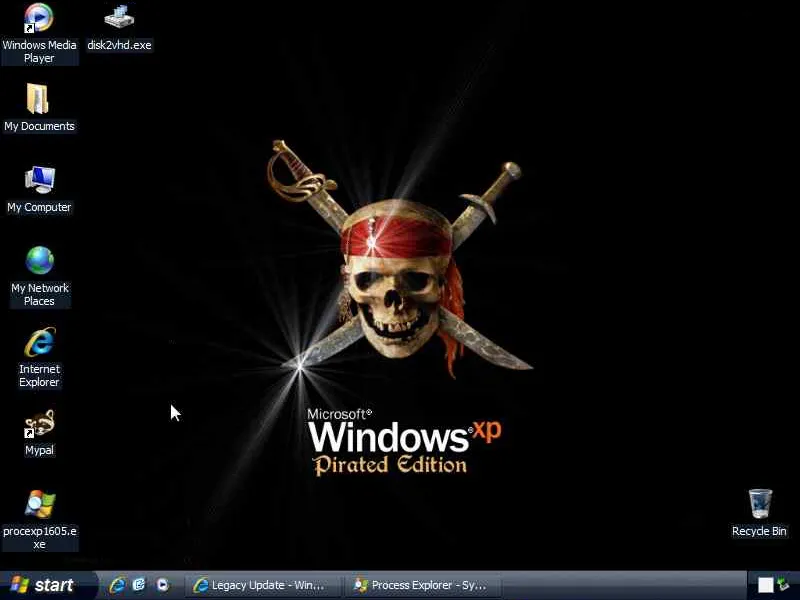This screenshot has height=600, width=800.
Task: Launch Windows Media Player from Quick Launch
Action: click(162, 585)
